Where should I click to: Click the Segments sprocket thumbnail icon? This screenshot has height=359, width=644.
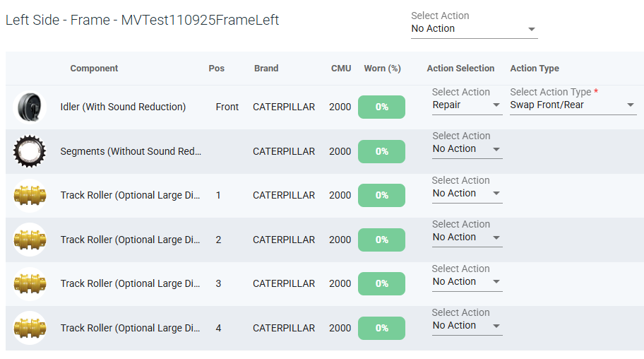30,151
